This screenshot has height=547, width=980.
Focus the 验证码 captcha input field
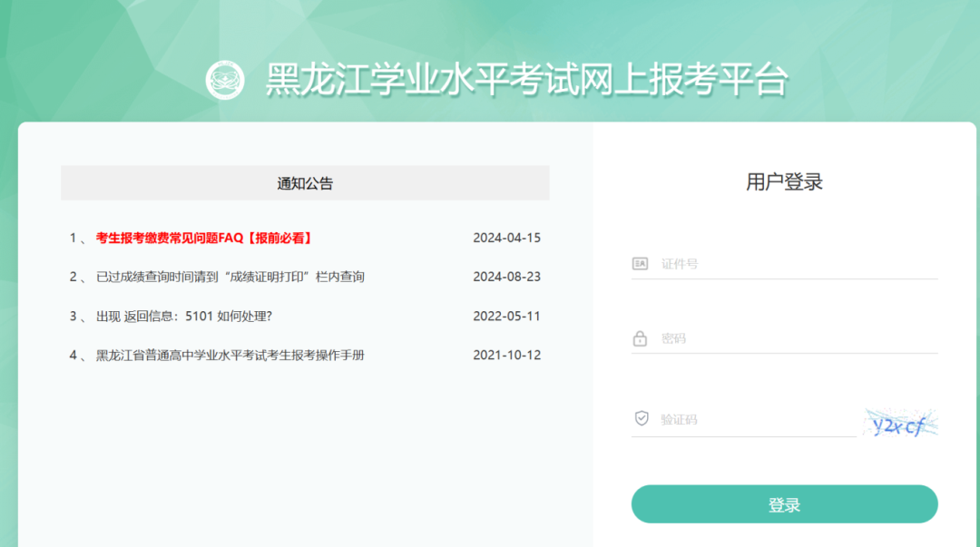(x=755, y=419)
